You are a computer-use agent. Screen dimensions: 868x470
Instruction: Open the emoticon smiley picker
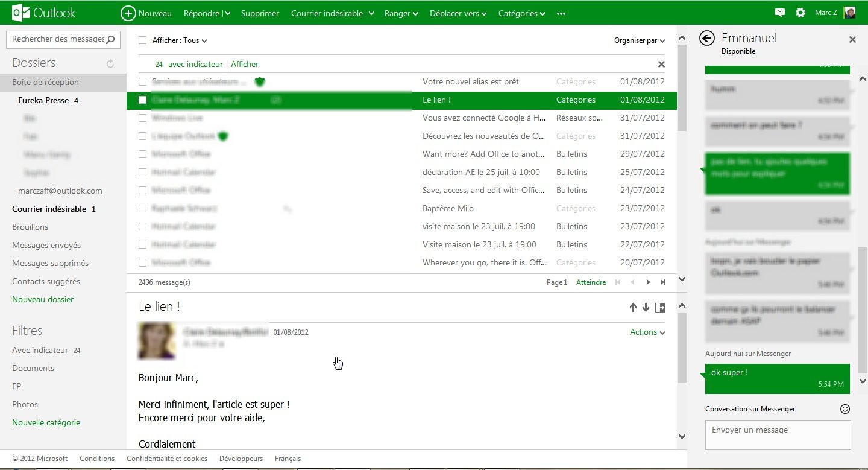pyautogui.click(x=845, y=409)
